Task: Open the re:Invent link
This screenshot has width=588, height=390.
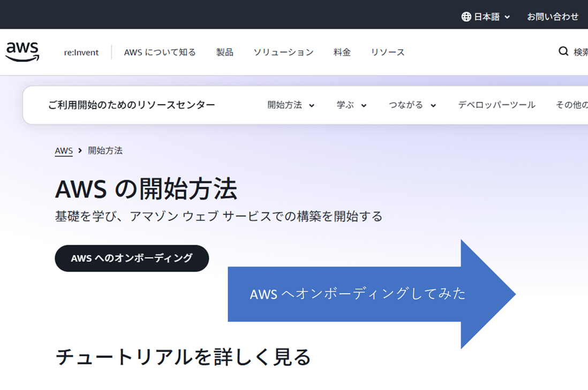Action: pyautogui.click(x=81, y=52)
